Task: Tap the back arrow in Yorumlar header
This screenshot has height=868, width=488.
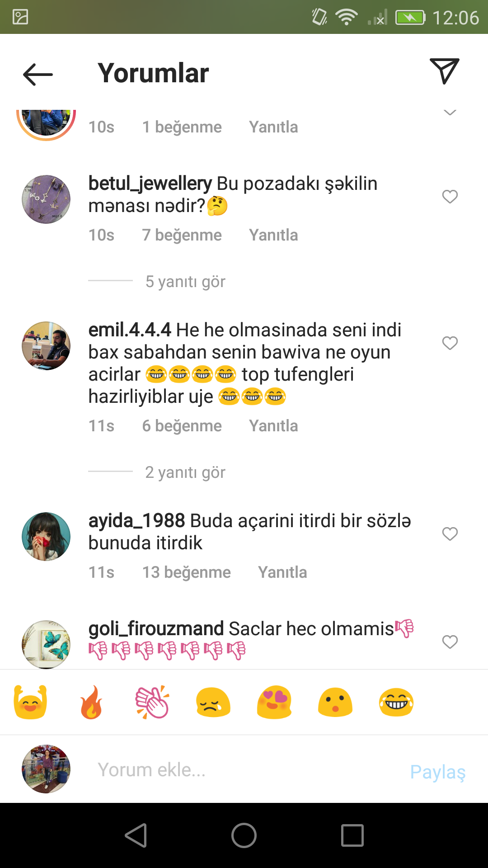Action: (38, 74)
